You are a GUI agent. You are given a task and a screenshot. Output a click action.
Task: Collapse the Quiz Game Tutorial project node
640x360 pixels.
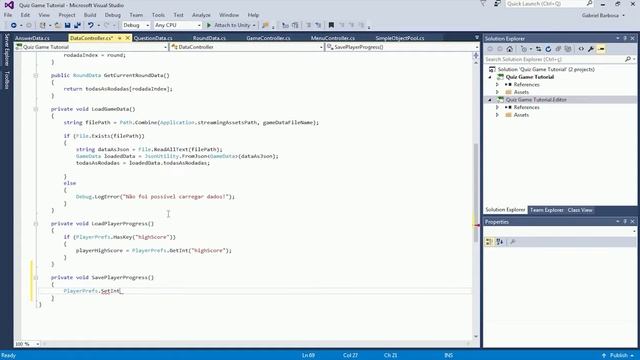(x=490, y=77)
